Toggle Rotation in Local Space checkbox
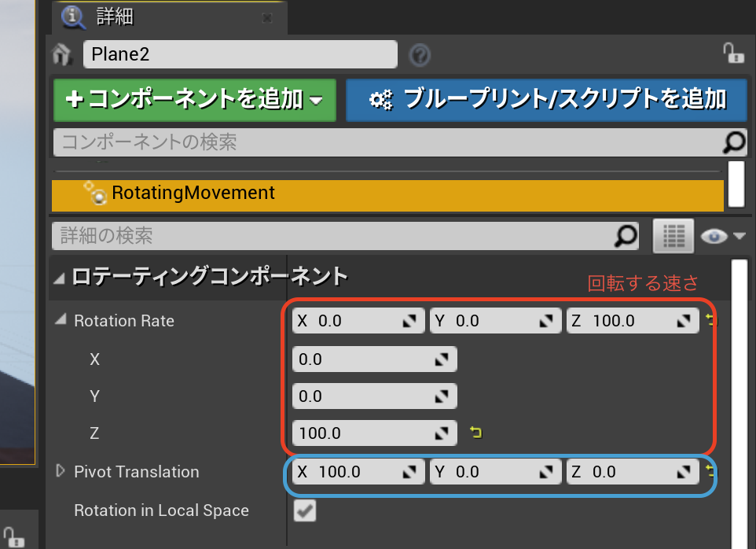The image size is (756, 549). tap(305, 510)
